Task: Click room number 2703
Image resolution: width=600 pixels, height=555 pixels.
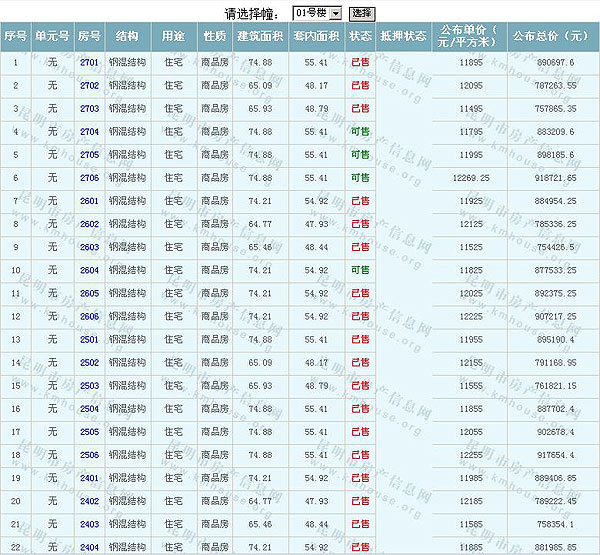Action: point(90,109)
